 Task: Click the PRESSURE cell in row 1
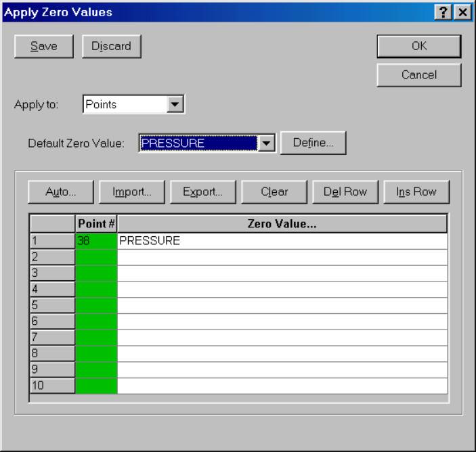[282, 241]
